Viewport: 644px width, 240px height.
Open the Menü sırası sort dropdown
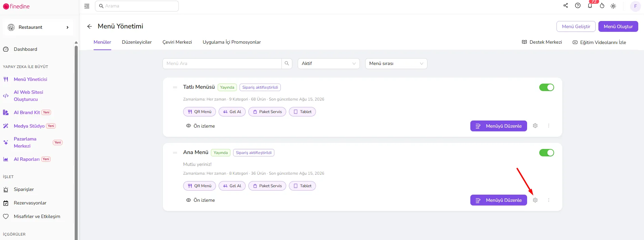[396, 64]
